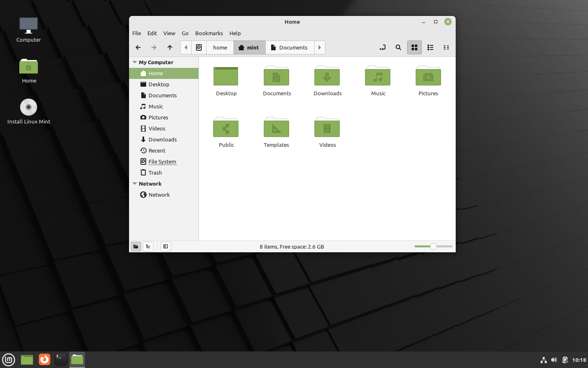Open the Go menu
Image resolution: width=588 pixels, height=368 pixels.
[185, 33]
